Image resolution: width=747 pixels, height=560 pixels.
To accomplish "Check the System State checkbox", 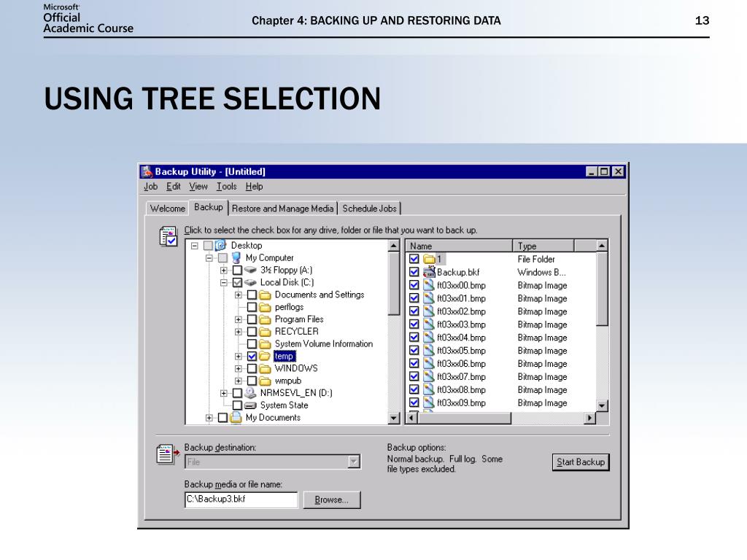I will coord(237,405).
